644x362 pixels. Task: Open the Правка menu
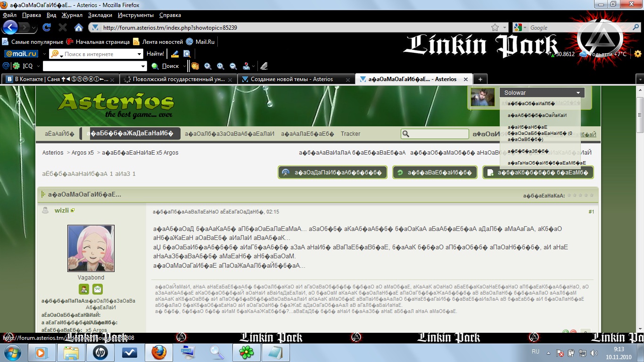click(32, 15)
